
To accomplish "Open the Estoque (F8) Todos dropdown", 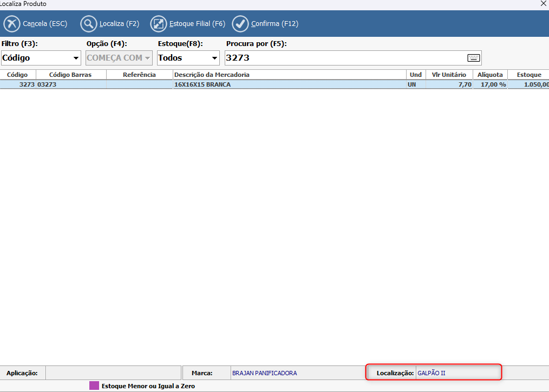I will (214, 58).
